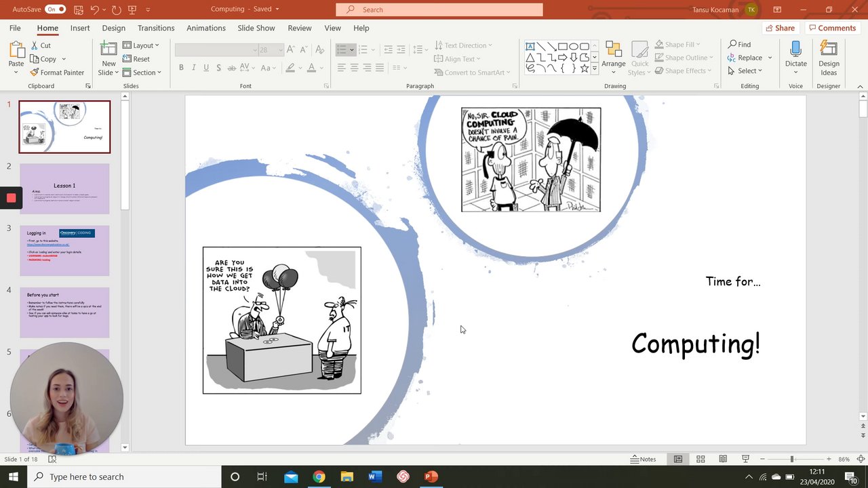The image size is (868, 488).
Task: Toggle bold formatting
Action: pos(181,68)
